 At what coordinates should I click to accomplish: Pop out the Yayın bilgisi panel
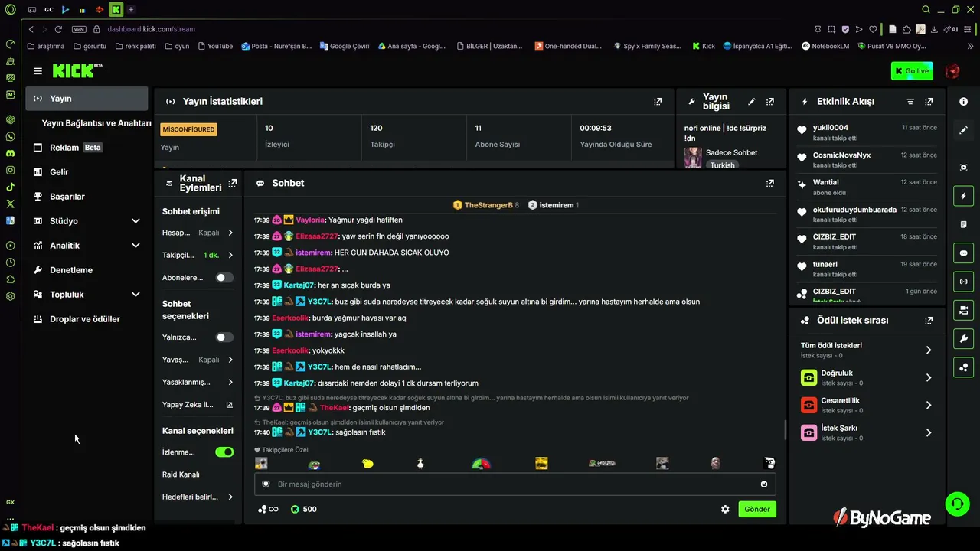770,101
